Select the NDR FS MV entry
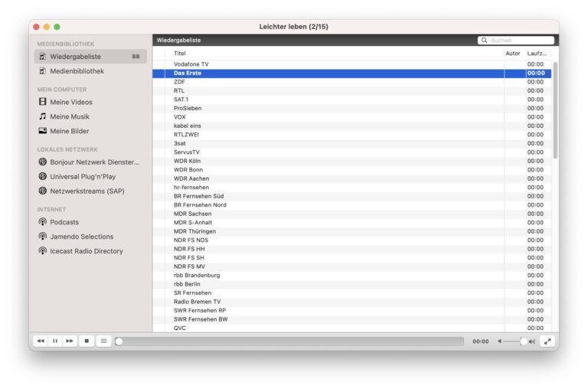 pyautogui.click(x=351, y=266)
